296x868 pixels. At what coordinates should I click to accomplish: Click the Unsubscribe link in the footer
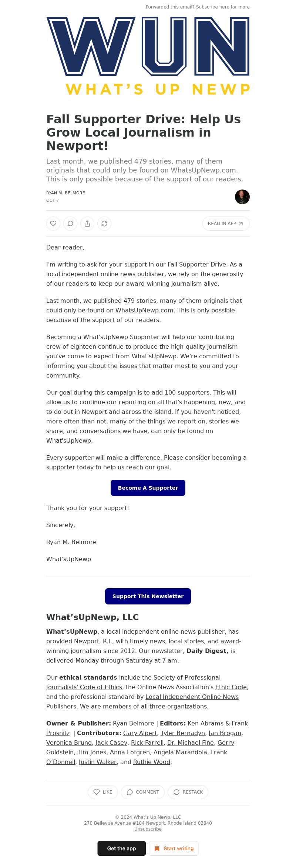tap(148, 829)
